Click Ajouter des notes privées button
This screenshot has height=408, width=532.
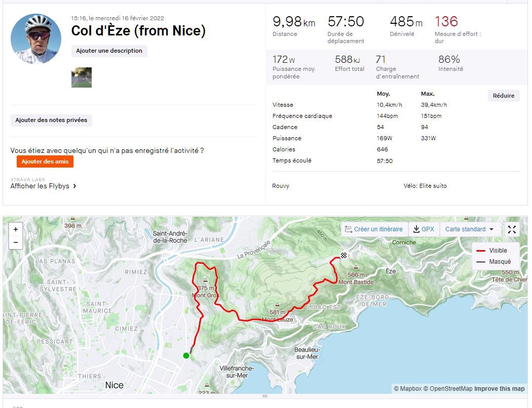tap(51, 120)
